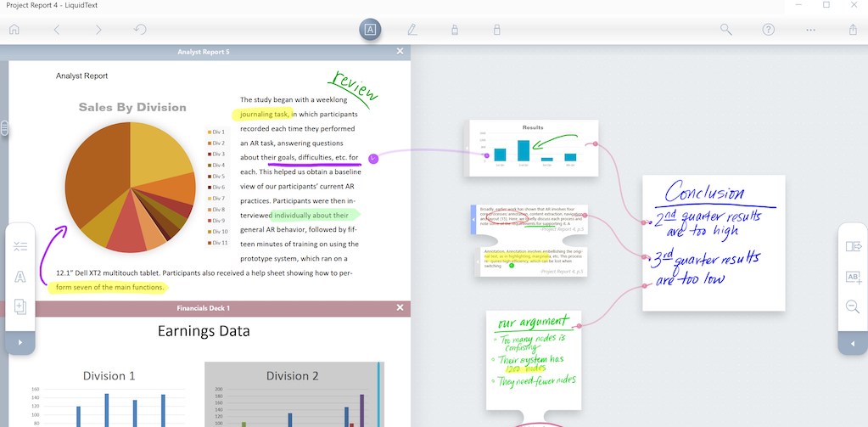Toggle the collapse text lines icon in left panel

click(20, 247)
